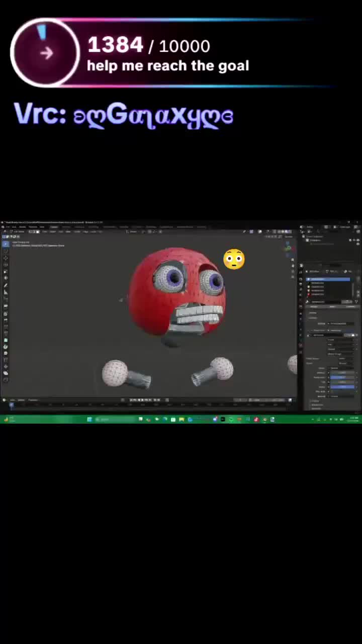Select the Loop Cut tool
362x644 pixels.
(6, 326)
